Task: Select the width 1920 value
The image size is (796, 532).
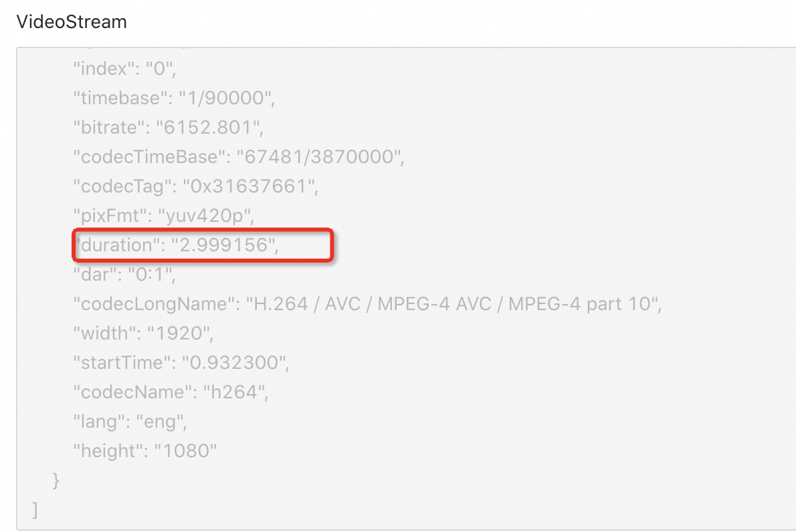Action: [178, 334]
